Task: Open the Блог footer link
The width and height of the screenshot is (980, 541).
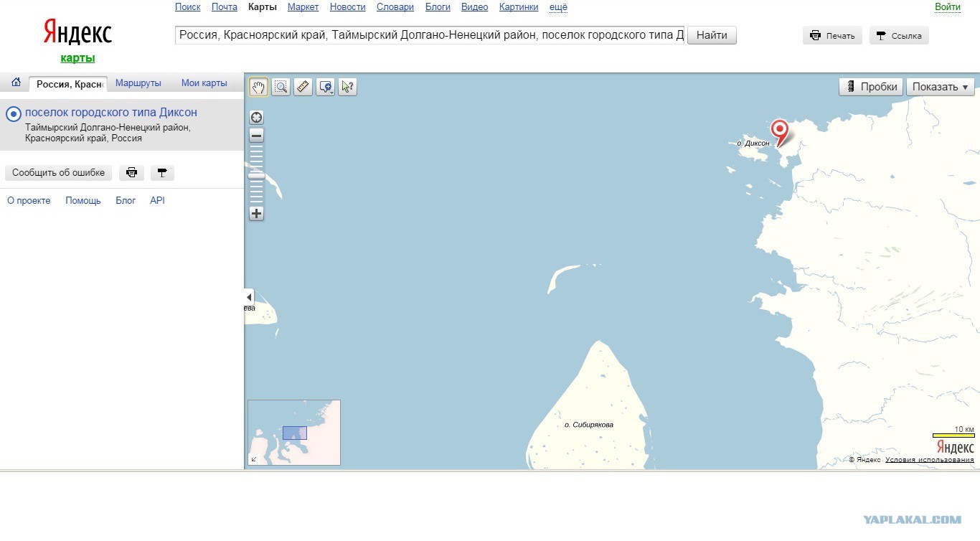Action: tap(126, 201)
